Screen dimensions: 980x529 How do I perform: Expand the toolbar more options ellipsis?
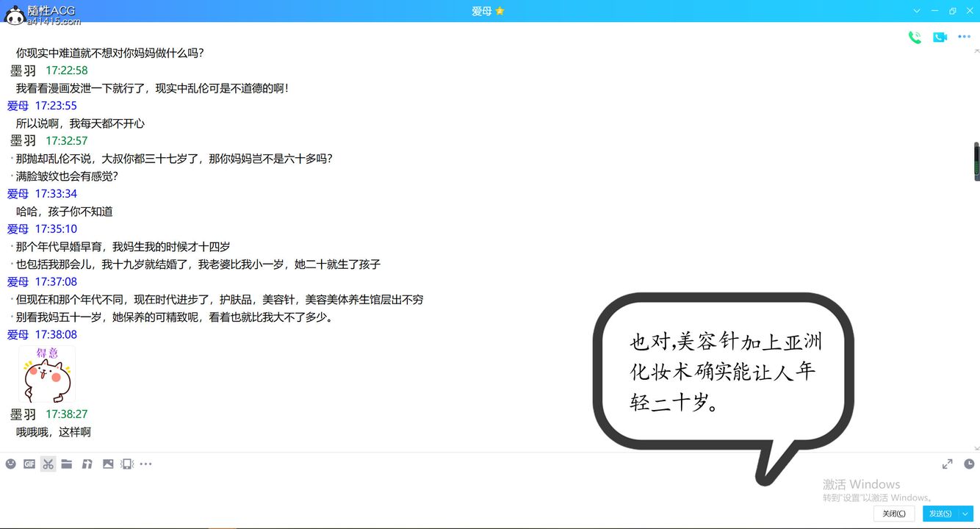click(x=145, y=464)
